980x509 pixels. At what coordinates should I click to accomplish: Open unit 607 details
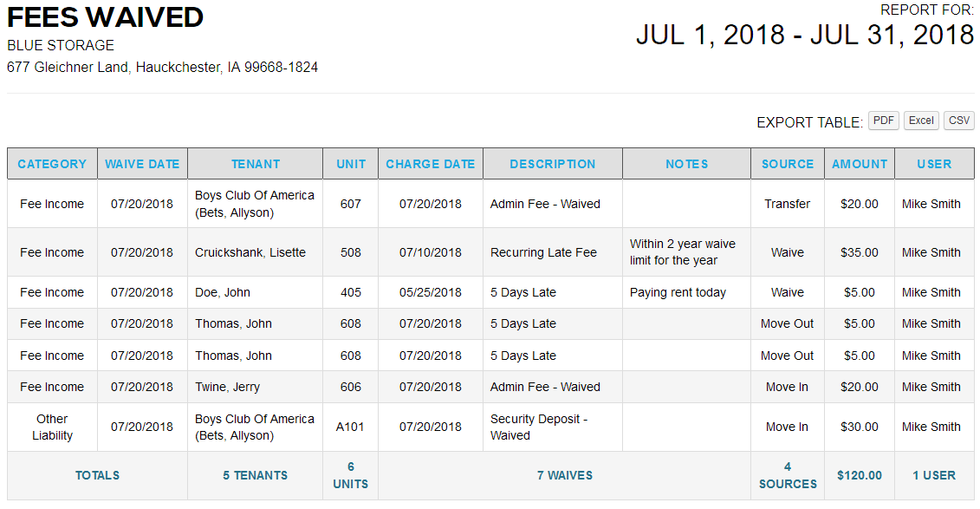[350, 203]
